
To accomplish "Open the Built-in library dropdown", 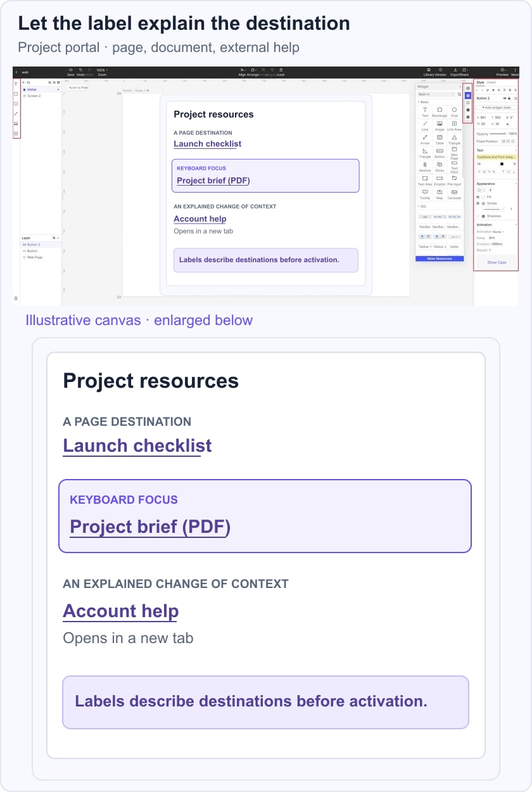I will click(x=436, y=94).
